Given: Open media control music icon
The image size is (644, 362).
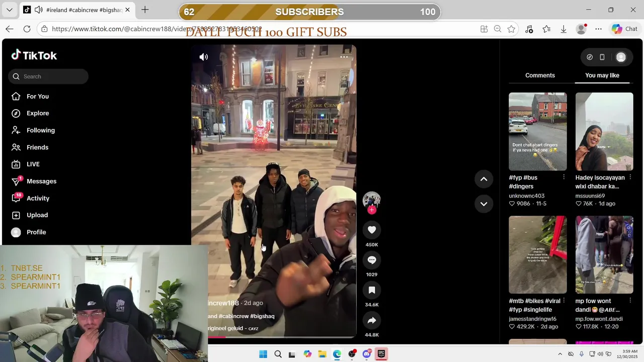Looking at the screenshot, I should coord(529,29).
